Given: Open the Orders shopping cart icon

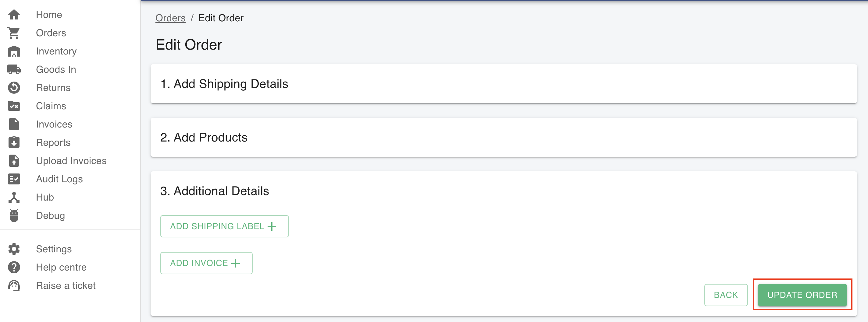Looking at the screenshot, I should pos(14,33).
